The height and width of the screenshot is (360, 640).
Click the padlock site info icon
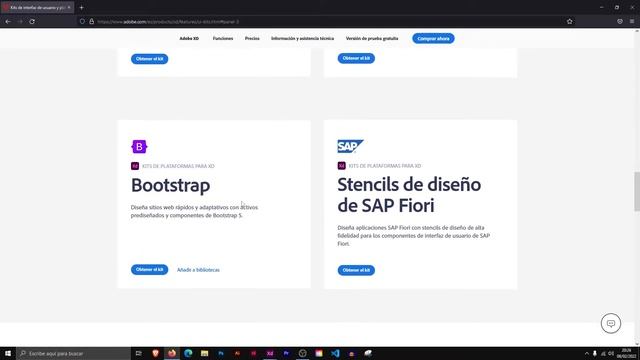coord(91,21)
